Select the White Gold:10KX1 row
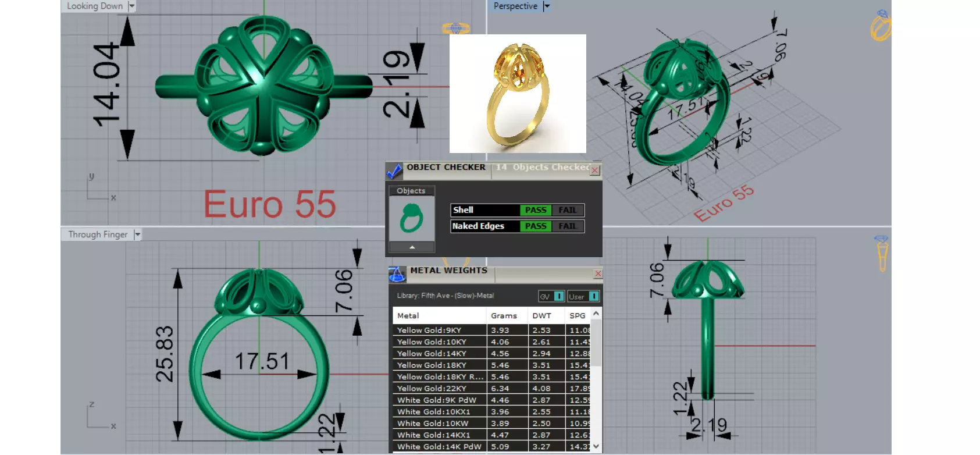 (x=492, y=411)
